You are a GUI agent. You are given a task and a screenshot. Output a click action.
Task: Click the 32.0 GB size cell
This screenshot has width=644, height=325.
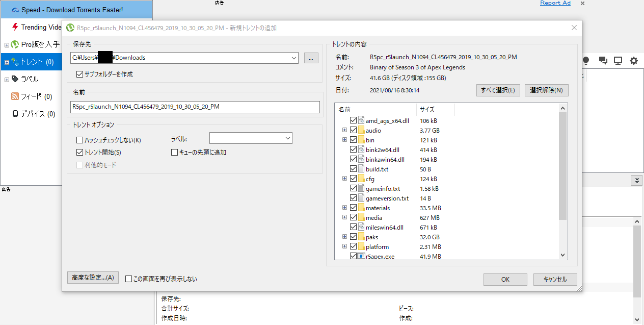click(429, 237)
